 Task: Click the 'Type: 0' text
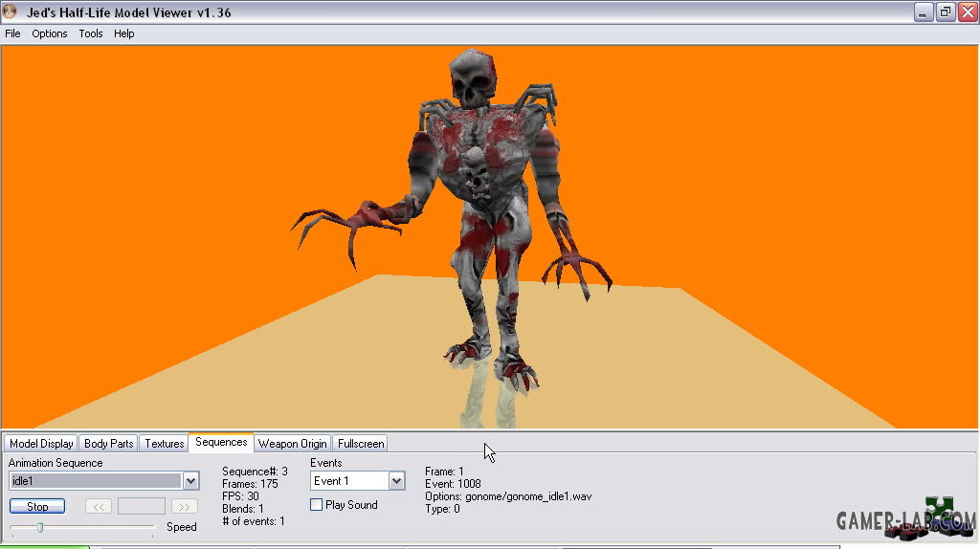click(442, 509)
